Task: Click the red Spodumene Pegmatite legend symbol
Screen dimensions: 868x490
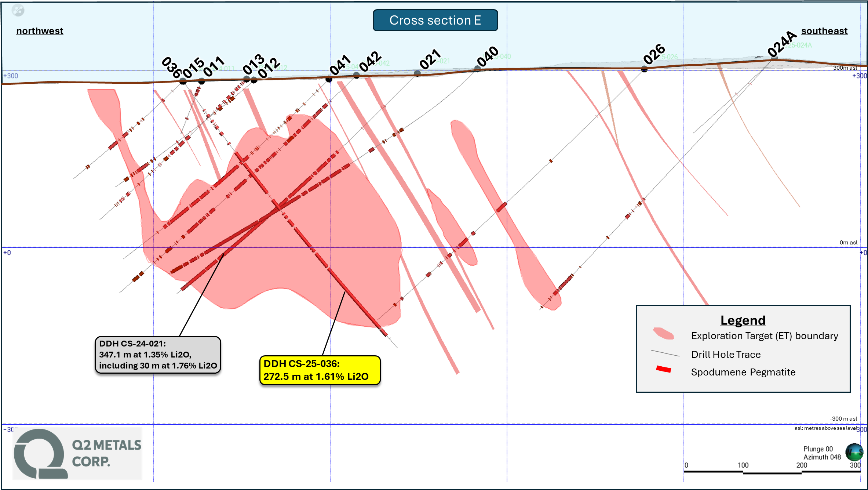Action: click(x=663, y=369)
